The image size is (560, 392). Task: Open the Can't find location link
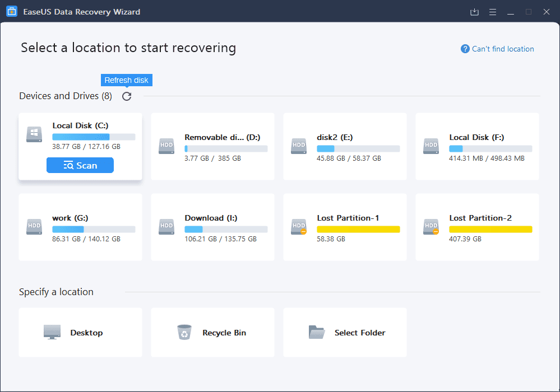pos(502,49)
